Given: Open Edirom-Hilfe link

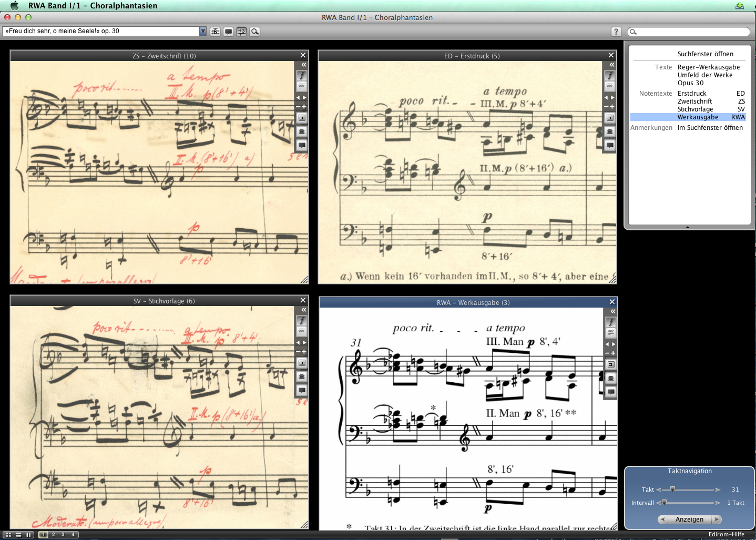Looking at the screenshot, I should pyautogui.click(x=726, y=534).
